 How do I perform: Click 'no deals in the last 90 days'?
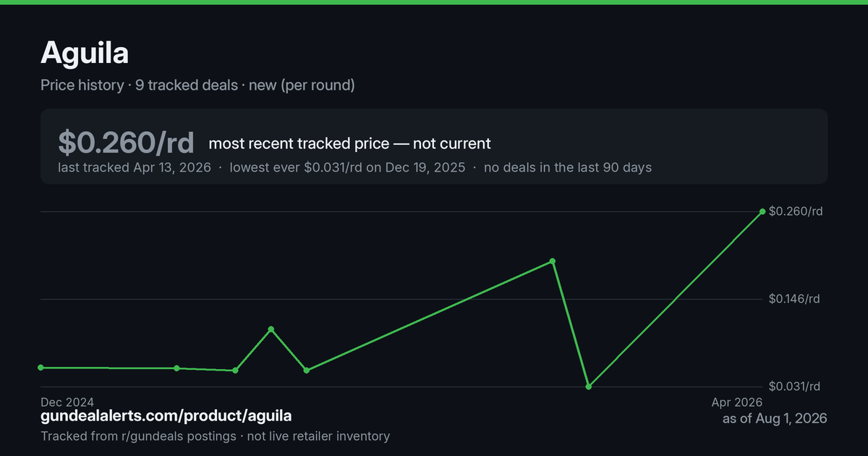tap(568, 168)
